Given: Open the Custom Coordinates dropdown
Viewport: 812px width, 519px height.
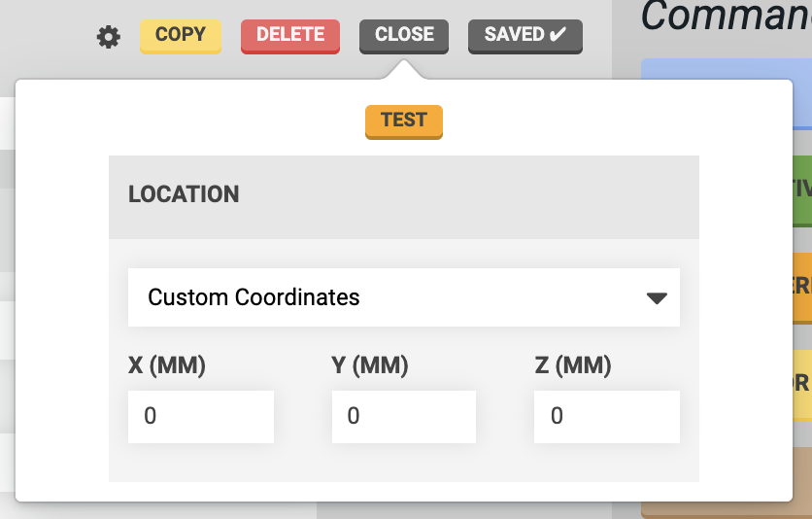Looking at the screenshot, I should tap(389, 297).
